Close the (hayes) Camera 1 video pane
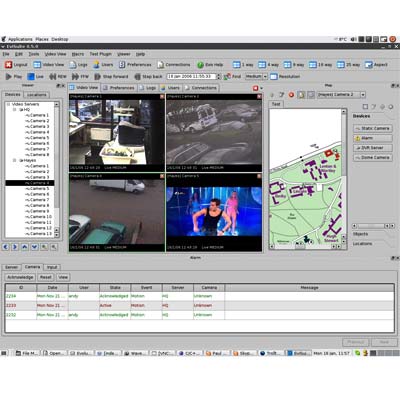The width and height of the screenshot is (400, 400). [162, 96]
